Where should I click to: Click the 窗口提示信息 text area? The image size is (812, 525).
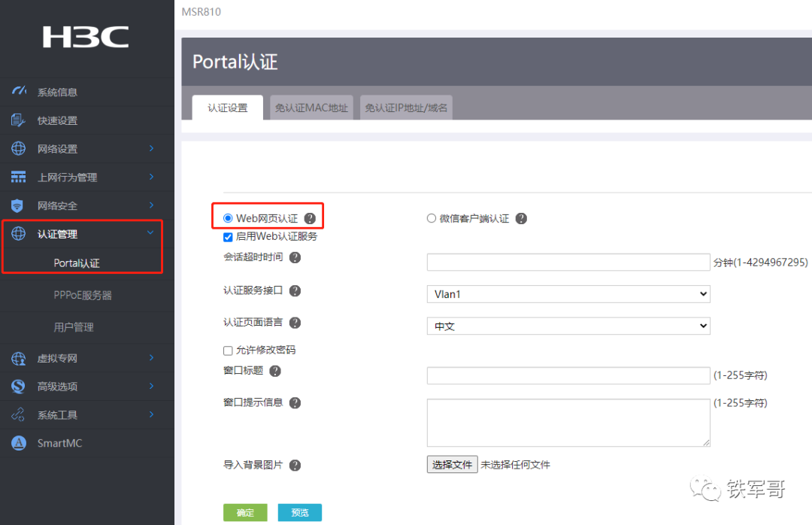pyautogui.click(x=568, y=423)
